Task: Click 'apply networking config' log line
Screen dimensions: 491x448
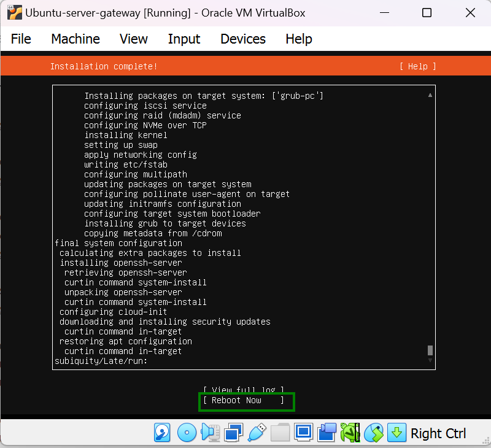Action: tap(141, 155)
